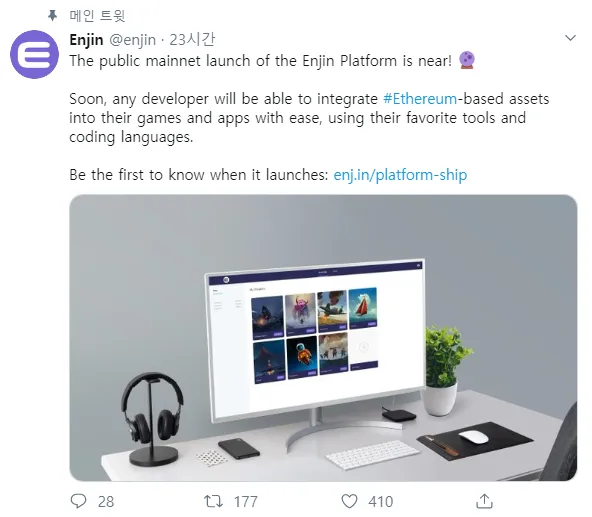Open the Enjin purple profile avatar
The width and height of the screenshot is (592, 517).
coord(34,54)
